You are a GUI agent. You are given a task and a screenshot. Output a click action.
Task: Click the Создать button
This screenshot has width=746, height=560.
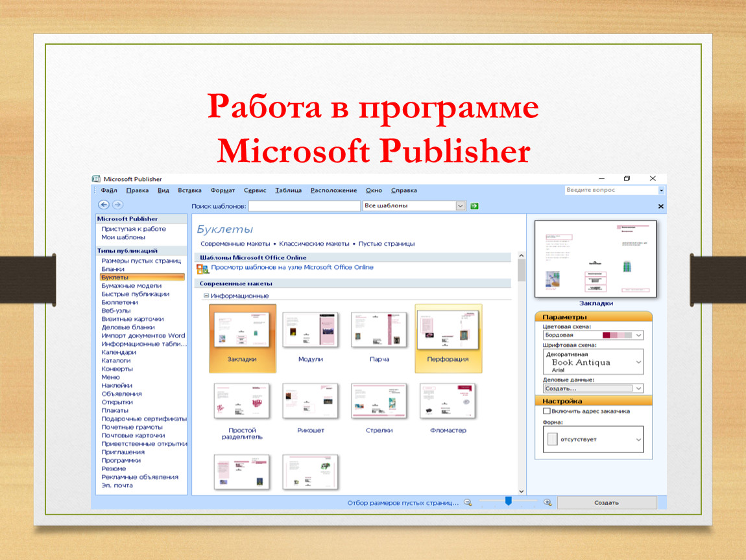tap(607, 502)
